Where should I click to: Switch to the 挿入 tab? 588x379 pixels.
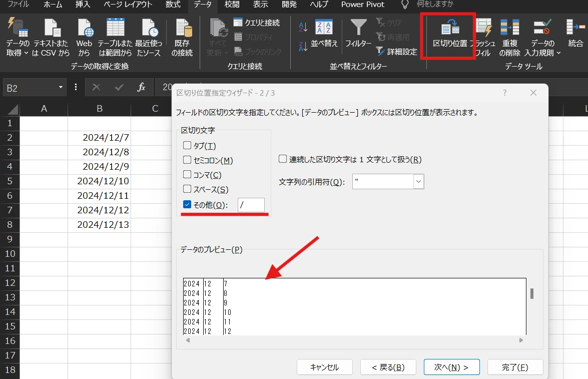83,5
